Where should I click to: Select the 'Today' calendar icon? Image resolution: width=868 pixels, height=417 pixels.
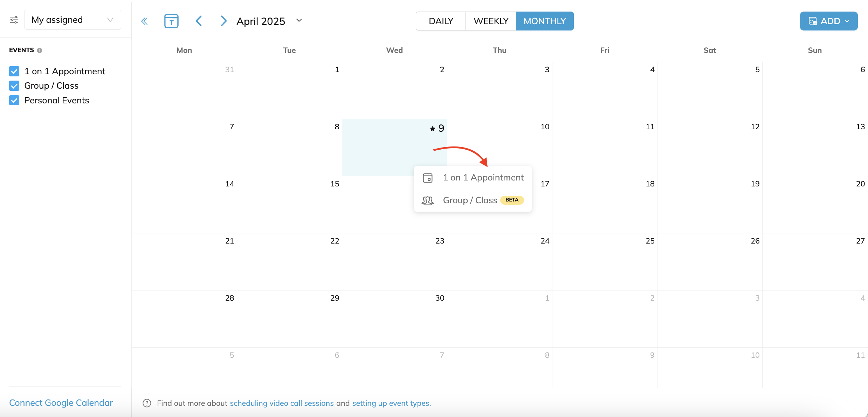pos(171,21)
